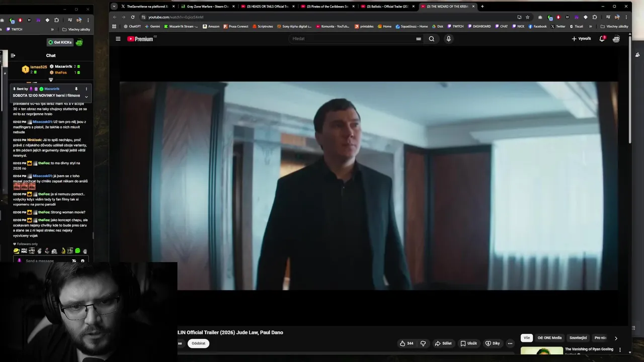Image resolution: width=644 pixels, height=362 pixels.
Task: Dislike the Kremlin trailer video
Action: 423,343
